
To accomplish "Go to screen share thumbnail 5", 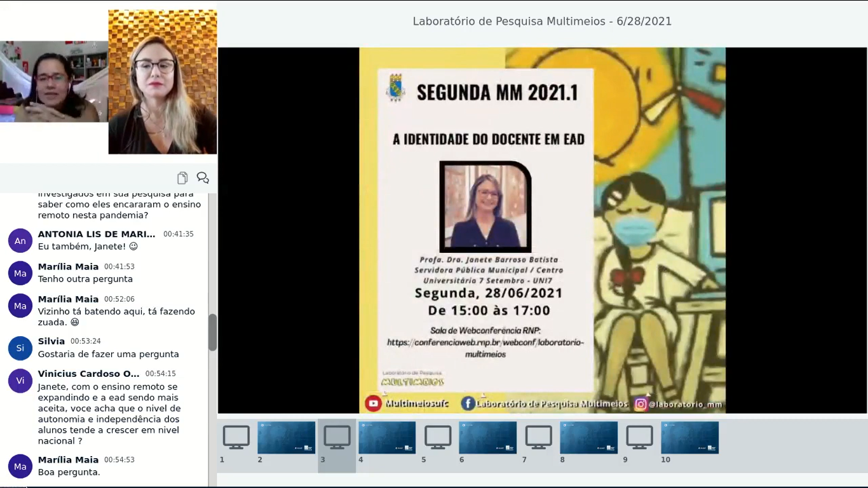I will tap(438, 438).
